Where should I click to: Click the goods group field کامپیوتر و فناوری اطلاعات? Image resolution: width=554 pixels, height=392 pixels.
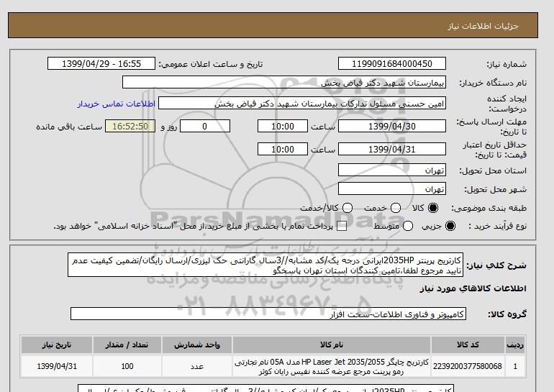pos(268,314)
